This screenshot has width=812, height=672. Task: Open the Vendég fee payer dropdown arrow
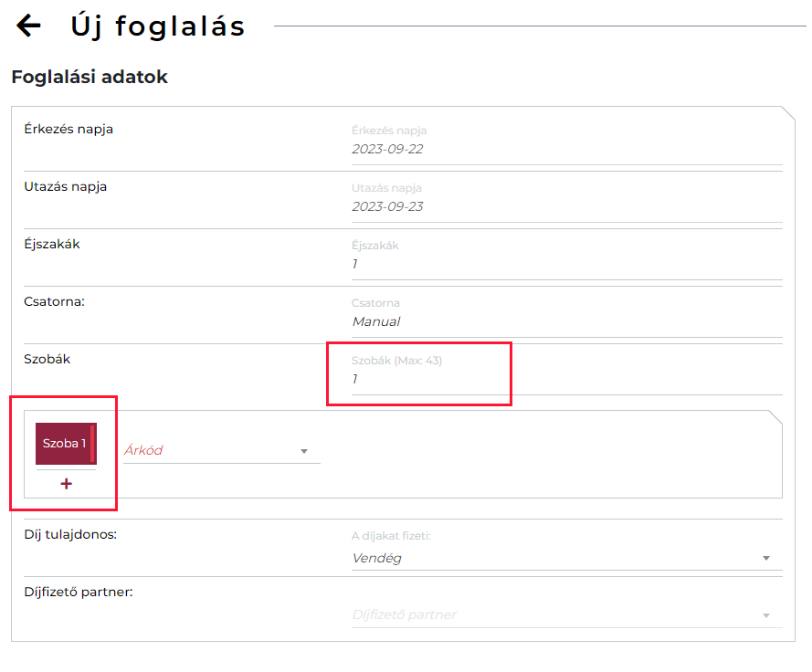(x=766, y=559)
